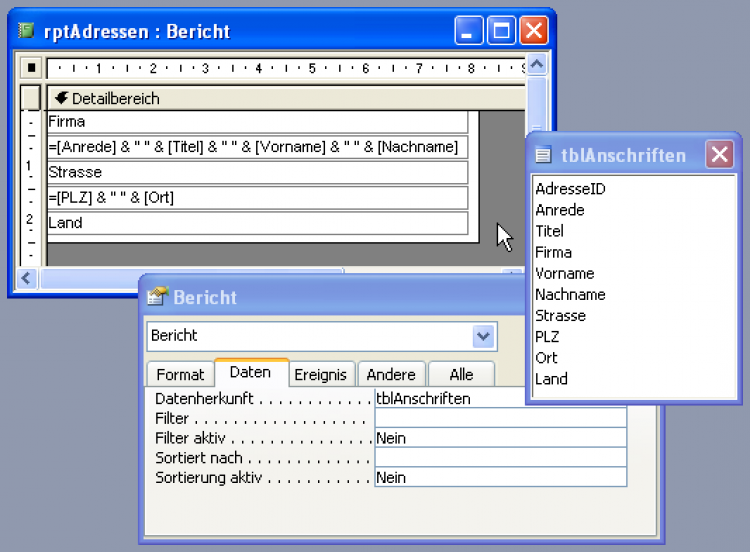Switch to the Format tab
The width and height of the screenshot is (750, 552).
pyautogui.click(x=180, y=374)
